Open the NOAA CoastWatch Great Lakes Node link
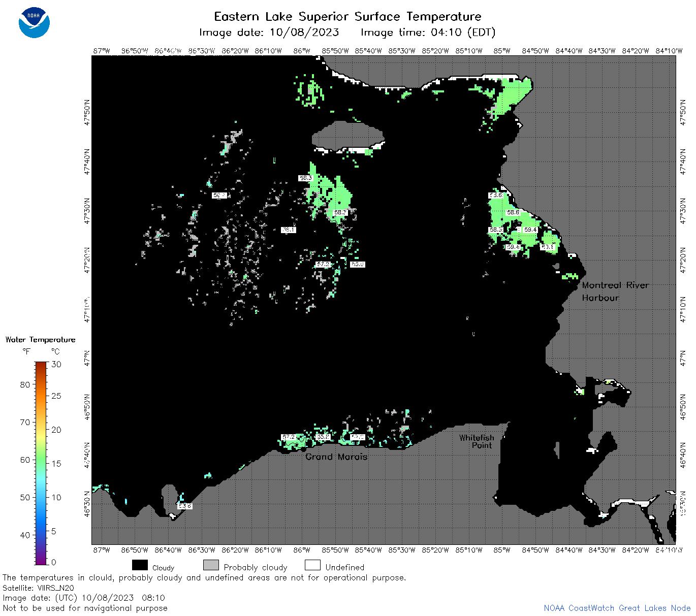This screenshot has height=616, width=696. click(617, 608)
